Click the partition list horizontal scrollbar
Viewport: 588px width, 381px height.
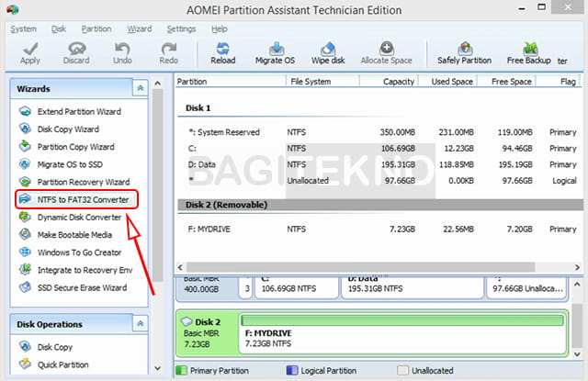click(x=360, y=267)
